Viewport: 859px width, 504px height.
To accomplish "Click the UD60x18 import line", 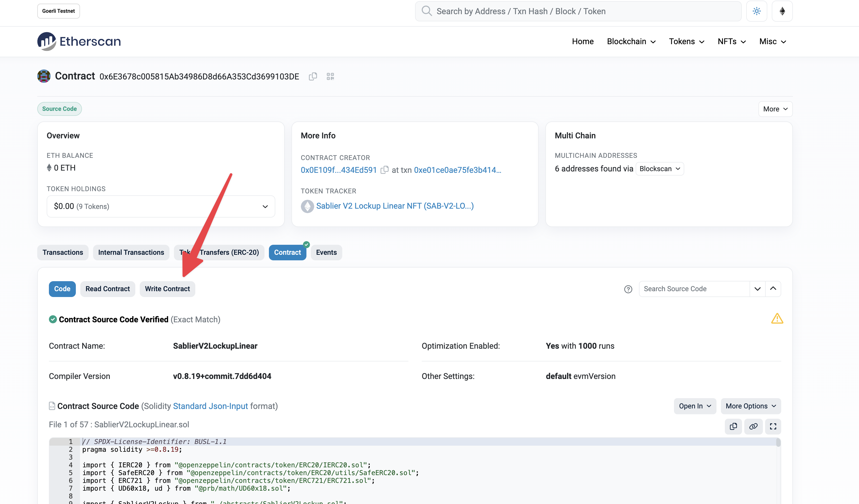I will (186, 489).
